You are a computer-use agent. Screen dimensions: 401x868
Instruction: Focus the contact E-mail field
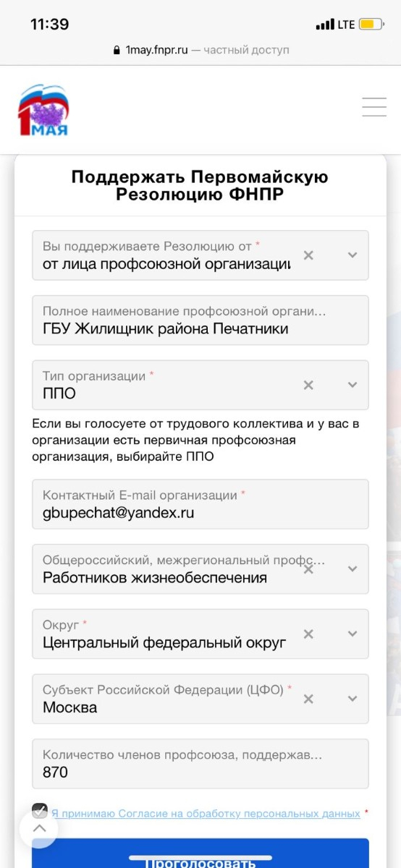point(200,504)
